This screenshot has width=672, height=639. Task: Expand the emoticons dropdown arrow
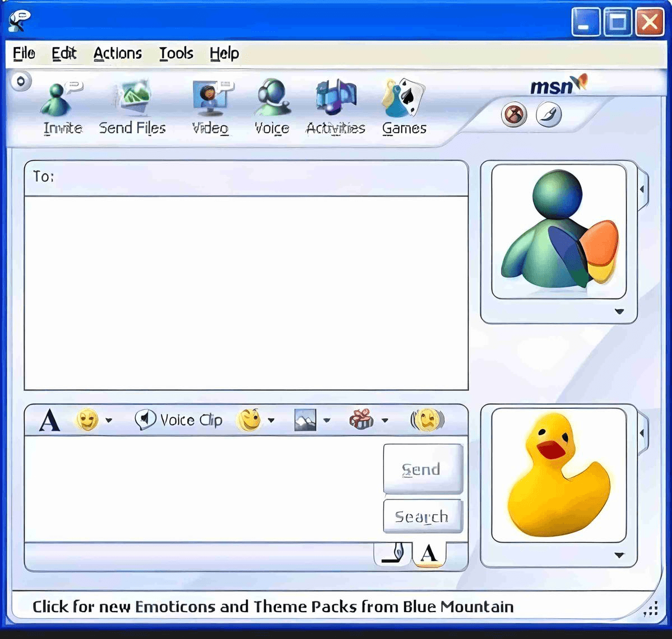tap(109, 421)
